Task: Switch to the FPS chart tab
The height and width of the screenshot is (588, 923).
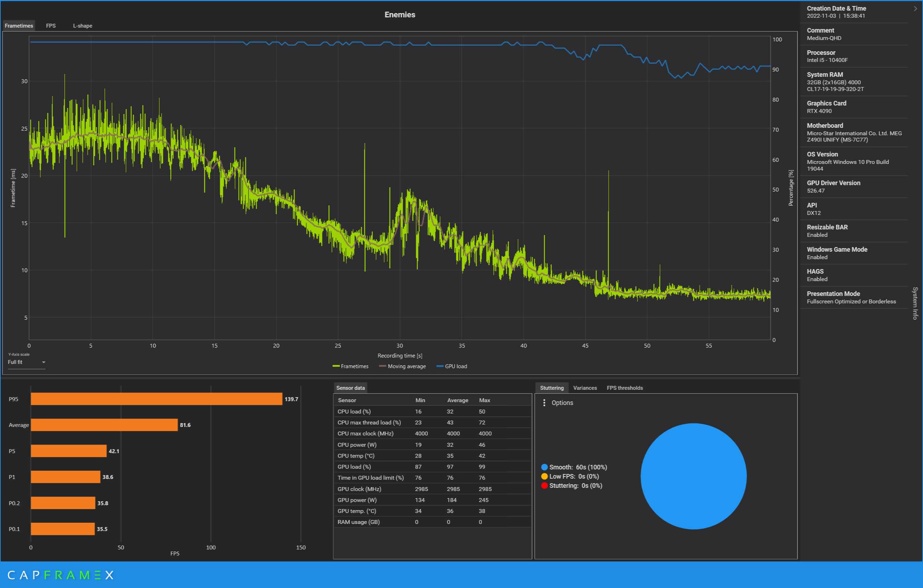Action: pos(51,26)
